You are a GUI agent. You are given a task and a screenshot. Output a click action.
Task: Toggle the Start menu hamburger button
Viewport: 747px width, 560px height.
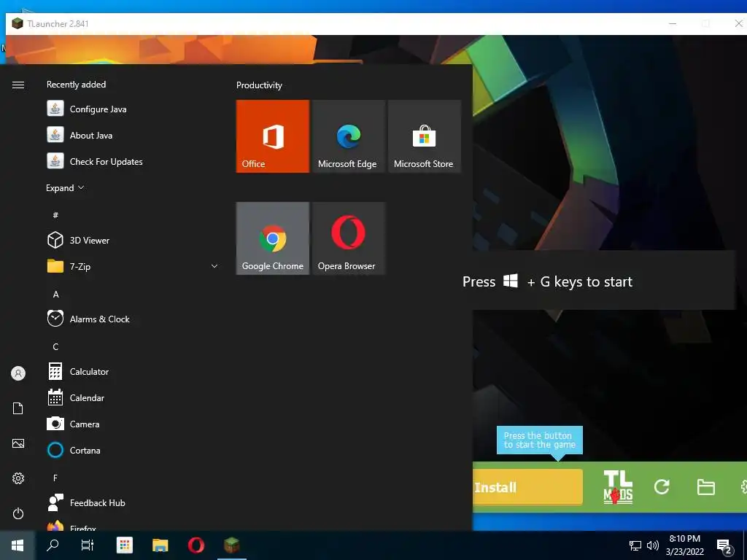click(18, 85)
